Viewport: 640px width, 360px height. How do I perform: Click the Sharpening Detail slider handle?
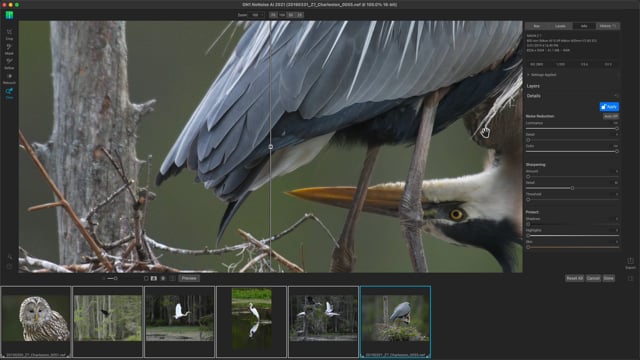(x=572, y=188)
